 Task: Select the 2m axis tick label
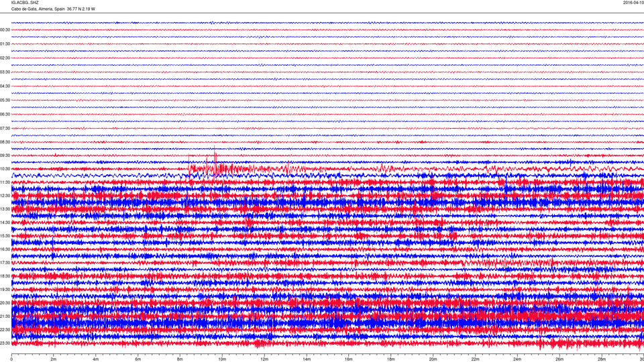[54, 359]
